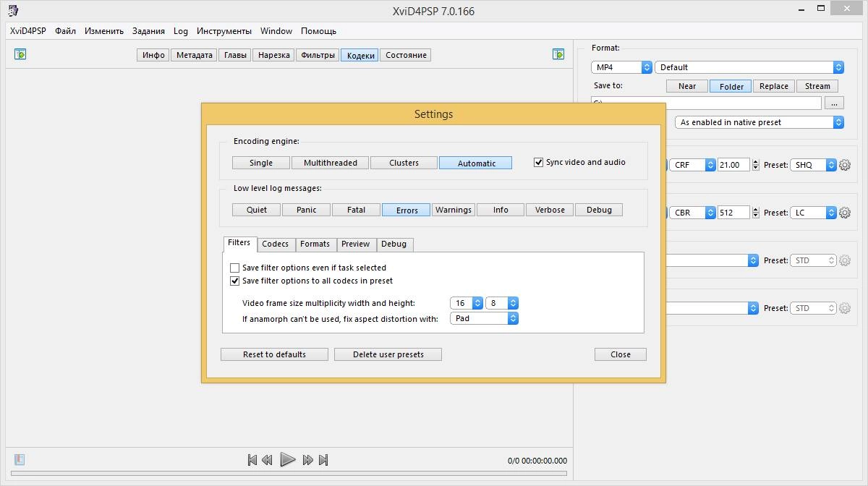
Task: Choose Replace save mode
Action: point(773,86)
